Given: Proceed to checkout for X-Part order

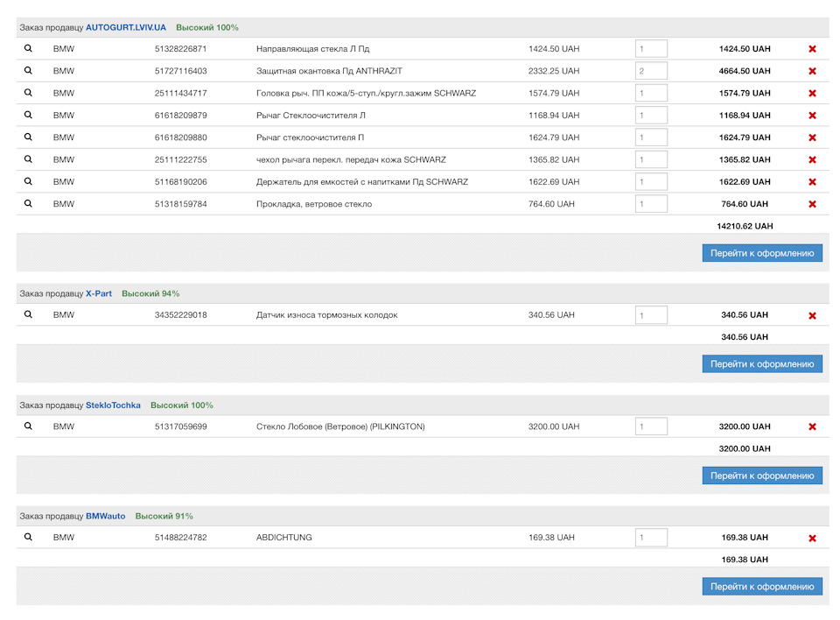Looking at the screenshot, I should pos(761,363).
